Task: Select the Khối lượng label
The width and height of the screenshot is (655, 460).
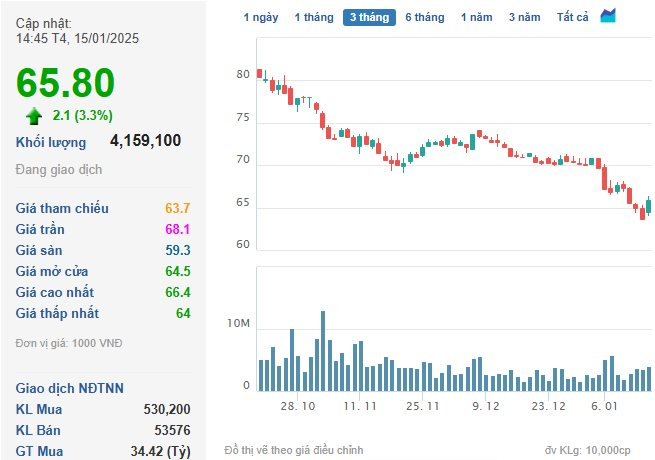Action: [x=51, y=142]
